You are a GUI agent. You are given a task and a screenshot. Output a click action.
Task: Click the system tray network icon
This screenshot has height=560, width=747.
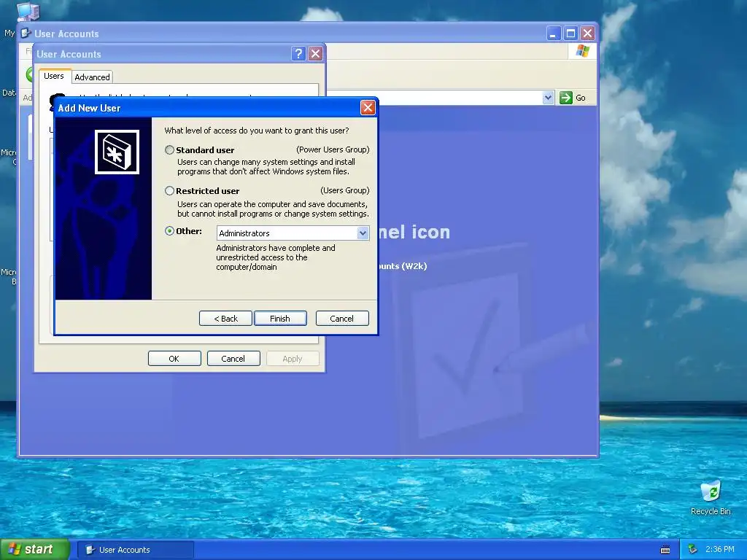pos(693,550)
